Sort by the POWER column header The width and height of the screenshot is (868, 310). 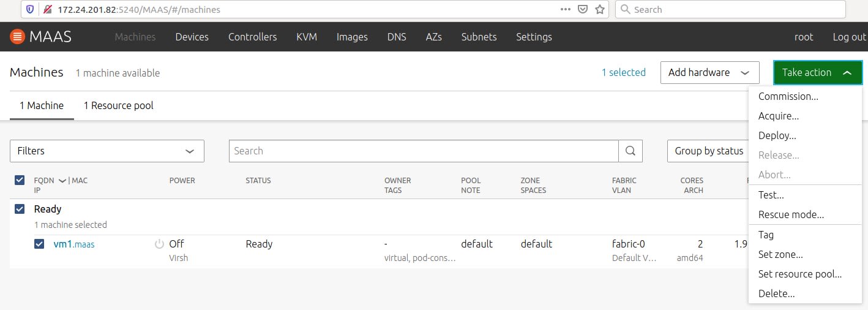click(x=182, y=181)
